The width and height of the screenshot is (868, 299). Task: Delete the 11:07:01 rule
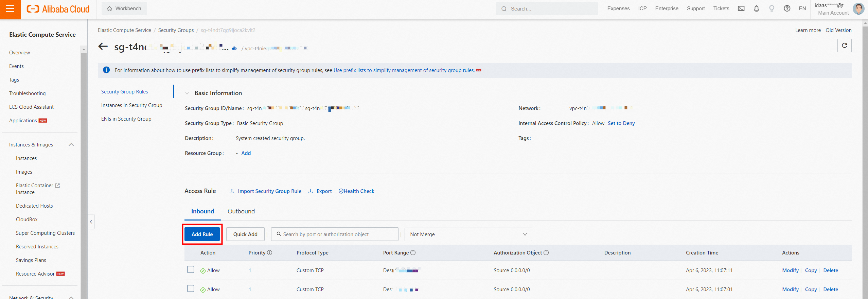point(831,289)
